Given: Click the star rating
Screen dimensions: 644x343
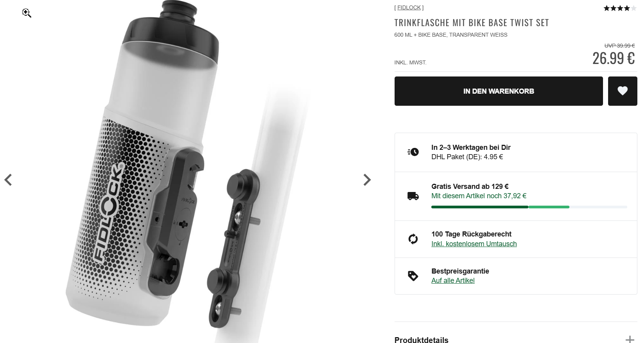Looking at the screenshot, I should (x=620, y=8).
